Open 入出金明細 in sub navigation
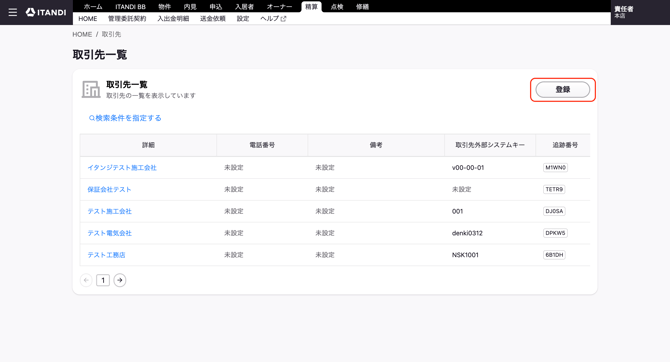Viewport: 670px width, 362px height. (173, 18)
